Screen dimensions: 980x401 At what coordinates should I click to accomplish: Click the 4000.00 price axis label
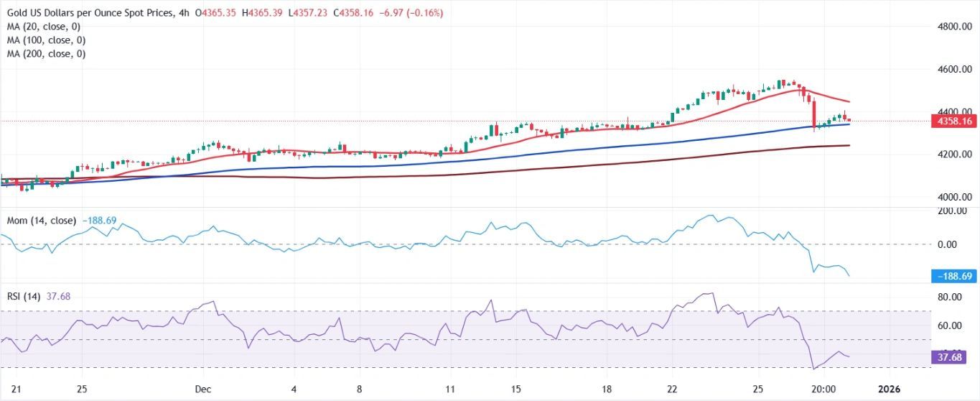[954, 197]
